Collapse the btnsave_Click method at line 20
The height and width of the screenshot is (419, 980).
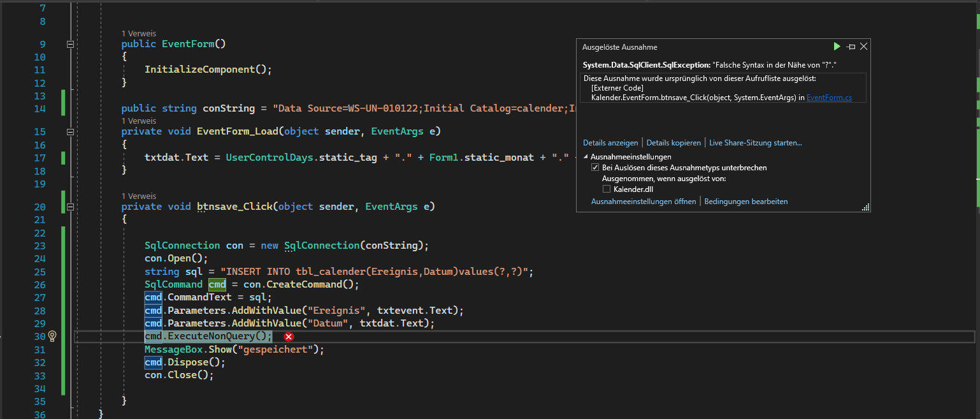tap(70, 207)
